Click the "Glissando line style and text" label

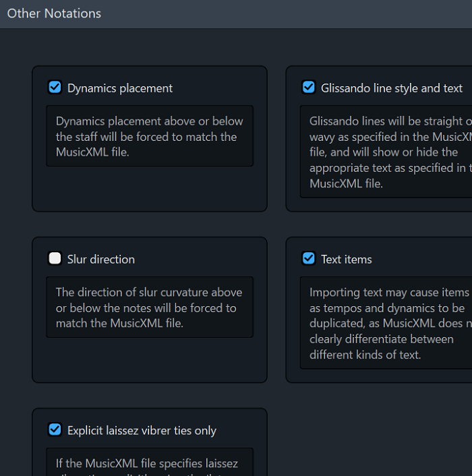[x=392, y=88]
